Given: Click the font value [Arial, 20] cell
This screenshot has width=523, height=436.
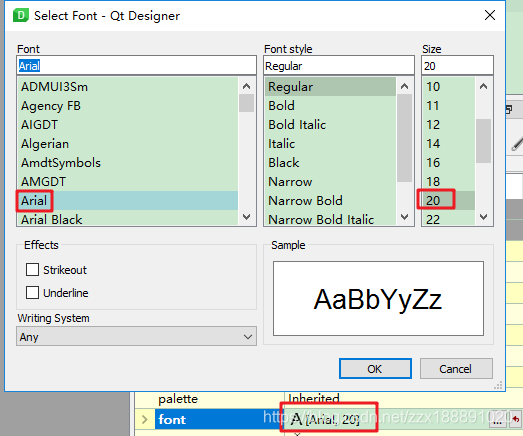Looking at the screenshot, I should [x=385, y=419].
